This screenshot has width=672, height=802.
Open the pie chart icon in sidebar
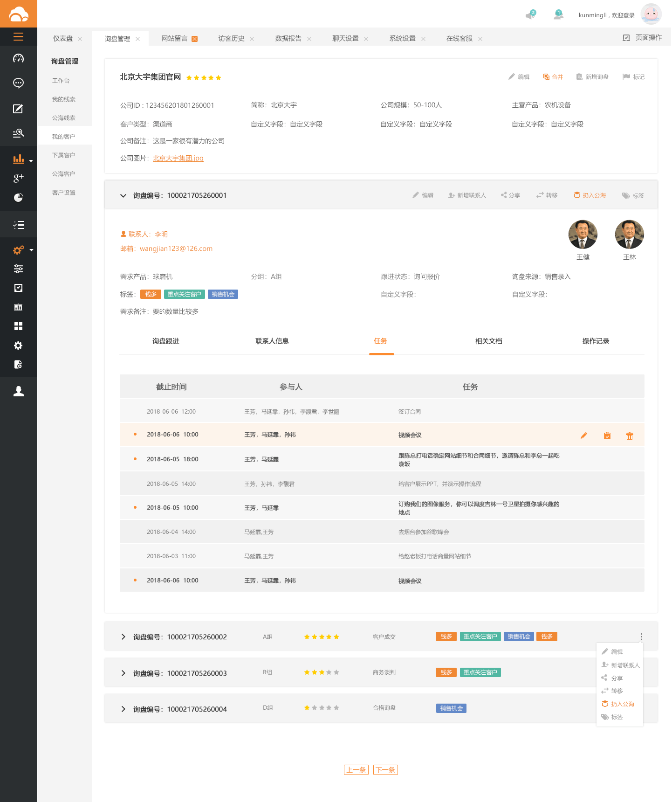click(18, 197)
